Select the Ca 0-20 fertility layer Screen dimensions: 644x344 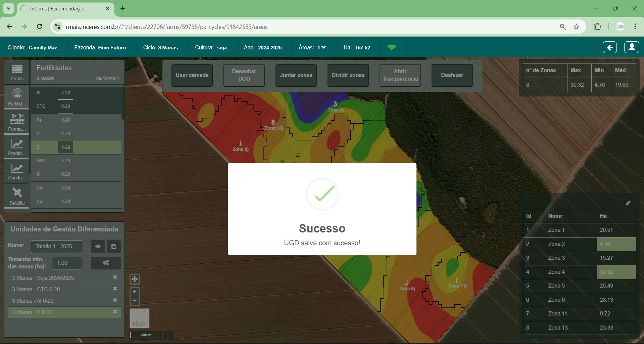click(76, 202)
